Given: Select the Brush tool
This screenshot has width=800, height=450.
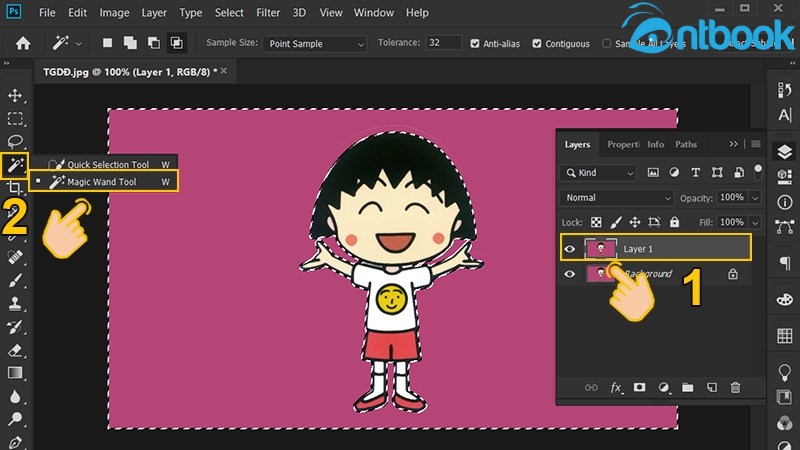Looking at the screenshot, I should click(x=15, y=280).
